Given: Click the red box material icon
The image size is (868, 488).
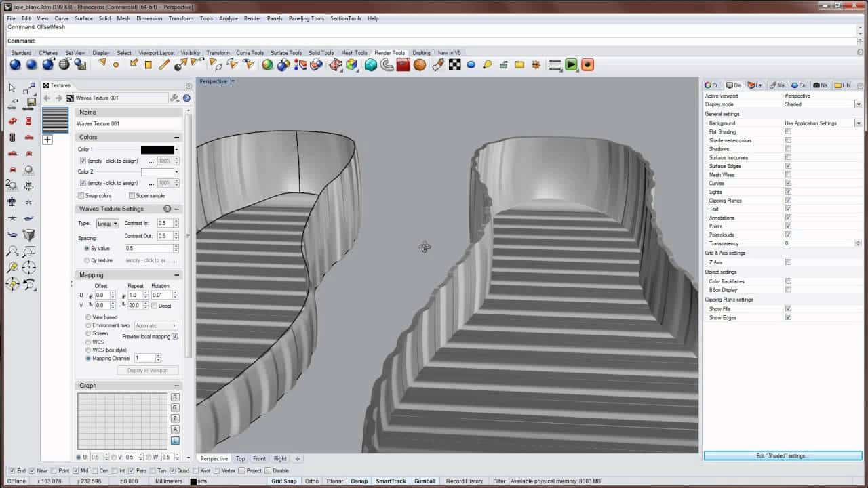Looking at the screenshot, I should coord(403,64).
